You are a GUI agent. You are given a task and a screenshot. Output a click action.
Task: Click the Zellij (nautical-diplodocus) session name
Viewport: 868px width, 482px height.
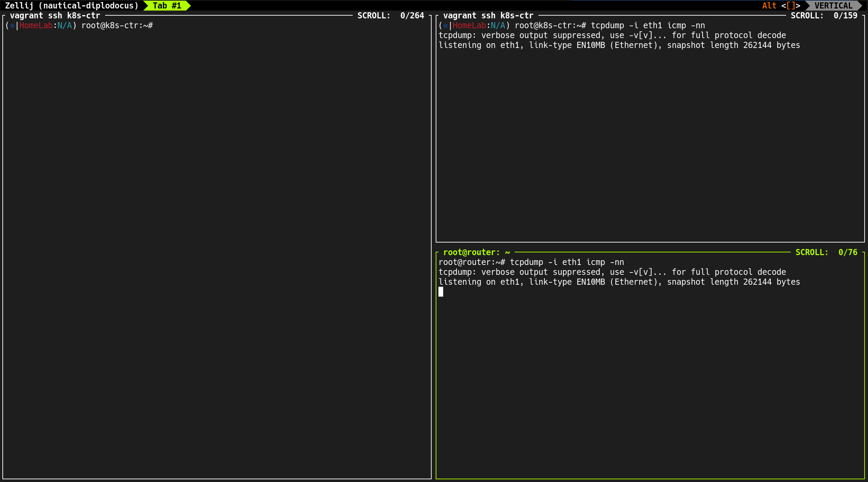click(72, 5)
